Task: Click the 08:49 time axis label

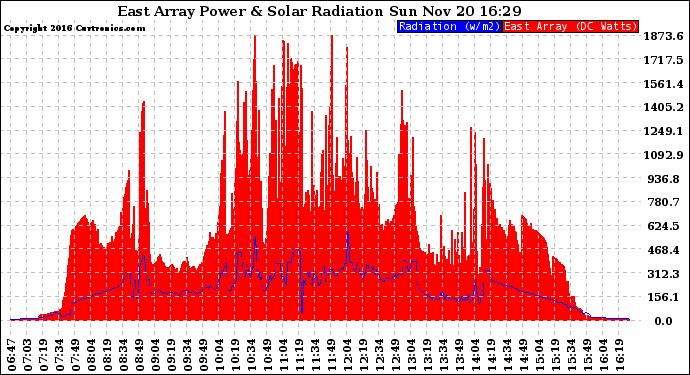Action: tap(139, 355)
